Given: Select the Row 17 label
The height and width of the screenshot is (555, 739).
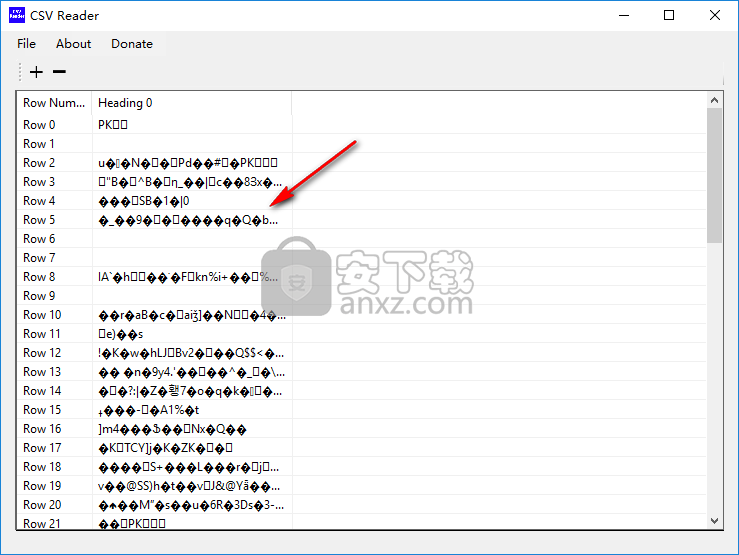Looking at the screenshot, I should pyautogui.click(x=42, y=448).
